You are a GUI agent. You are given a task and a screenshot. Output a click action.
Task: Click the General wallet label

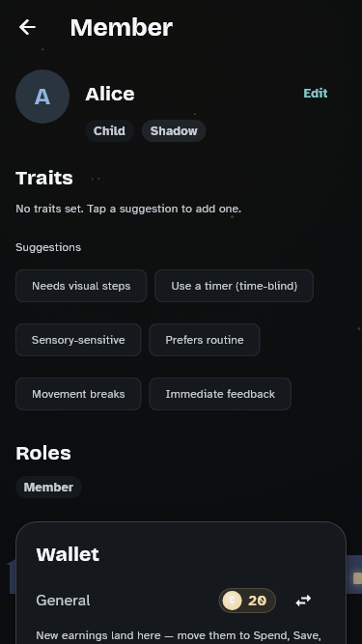63,601
